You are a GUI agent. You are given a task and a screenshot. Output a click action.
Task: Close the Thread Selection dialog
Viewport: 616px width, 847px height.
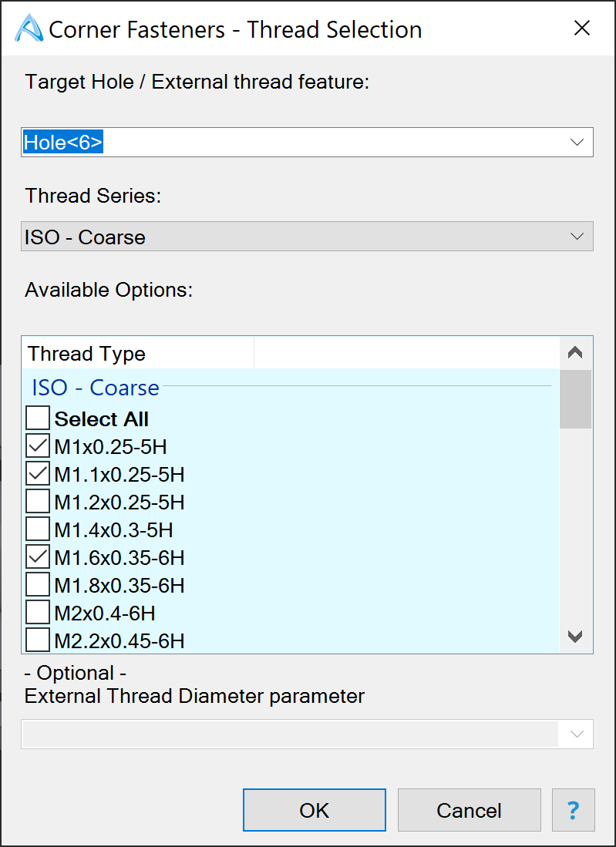(581, 28)
